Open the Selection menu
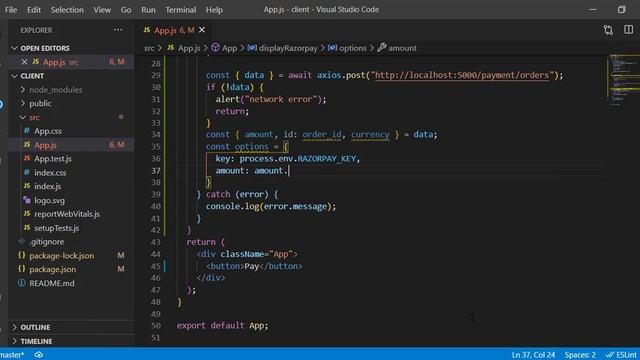Viewport: 640px width, 360px height. (x=67, y=9)
